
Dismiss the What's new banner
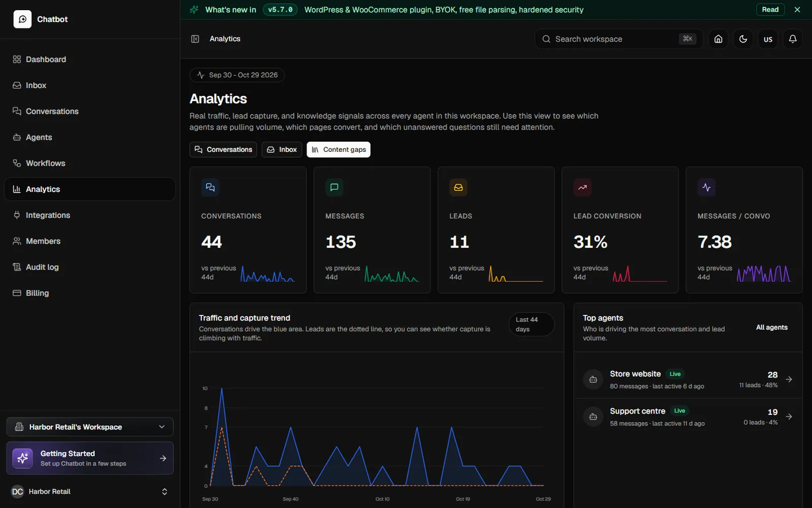(x=797, y=10)
